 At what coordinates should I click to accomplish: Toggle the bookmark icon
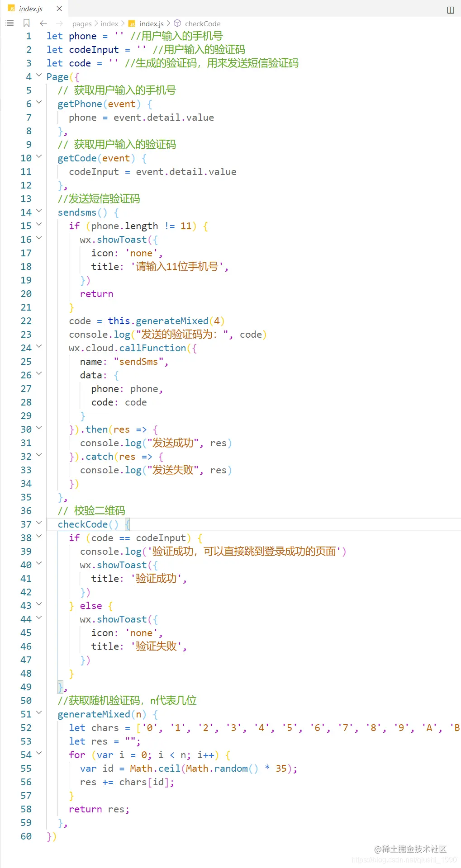point(26,23)
